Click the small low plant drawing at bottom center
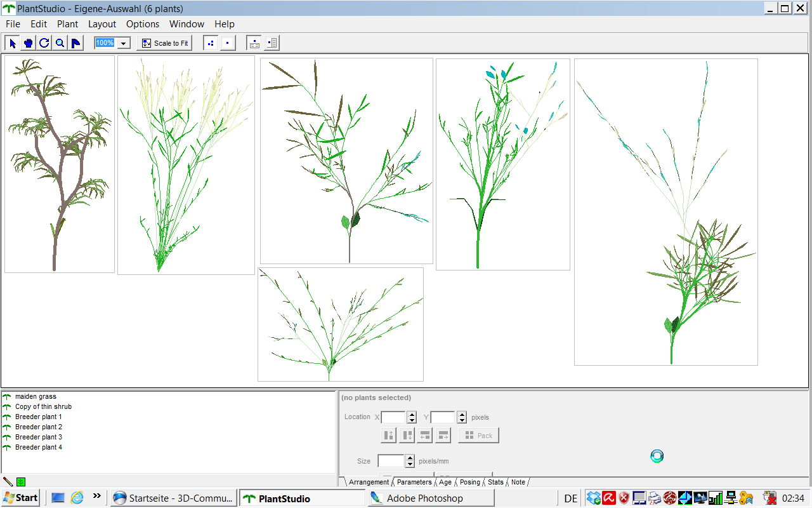Image resolution: width=812 pixels, height=508 pixels. pyautogui.click(x=341, y=324)
